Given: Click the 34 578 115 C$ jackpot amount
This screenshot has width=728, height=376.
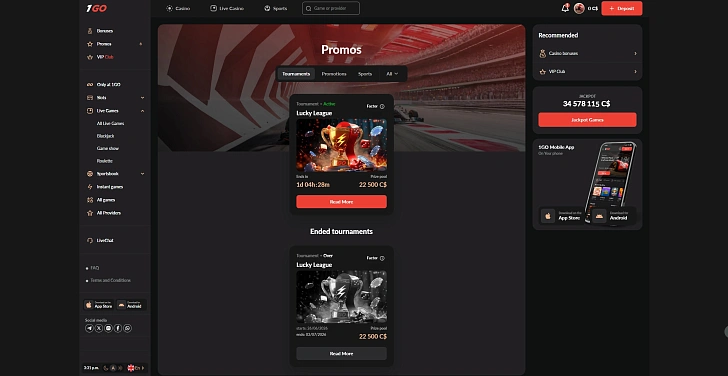Looking at the screenshot, I should (587, 104).
